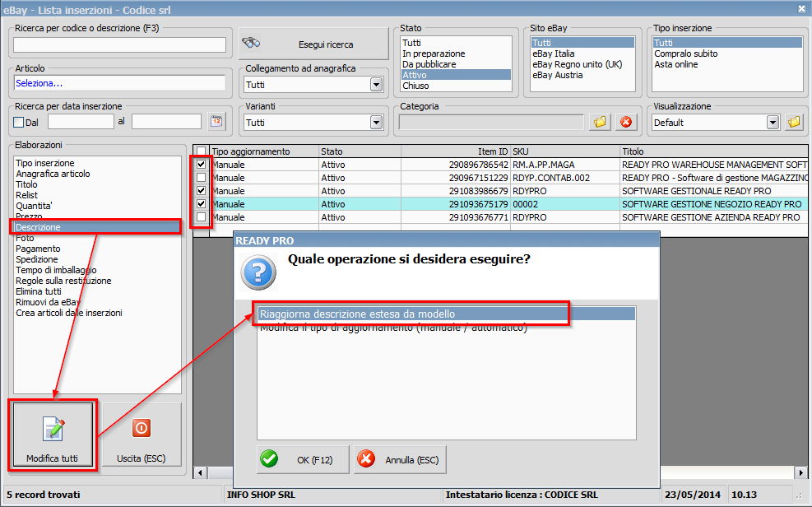This screenshot has width=812, height=507.
Task: Select In preparazione state
Action: tap(456, 53)
